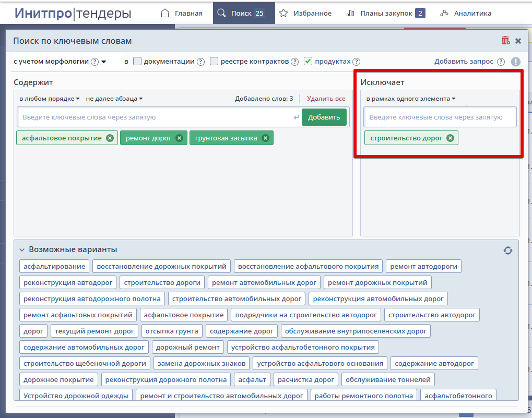This screenshot has width=532, height=418.
Task: Remove the строительство дорог exclusion tag
Action: 450,138
